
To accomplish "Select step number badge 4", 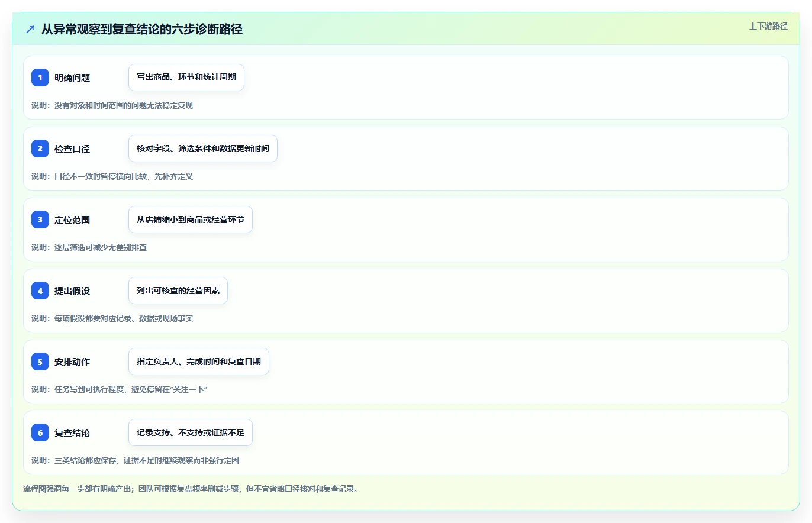I will point(40,290).
